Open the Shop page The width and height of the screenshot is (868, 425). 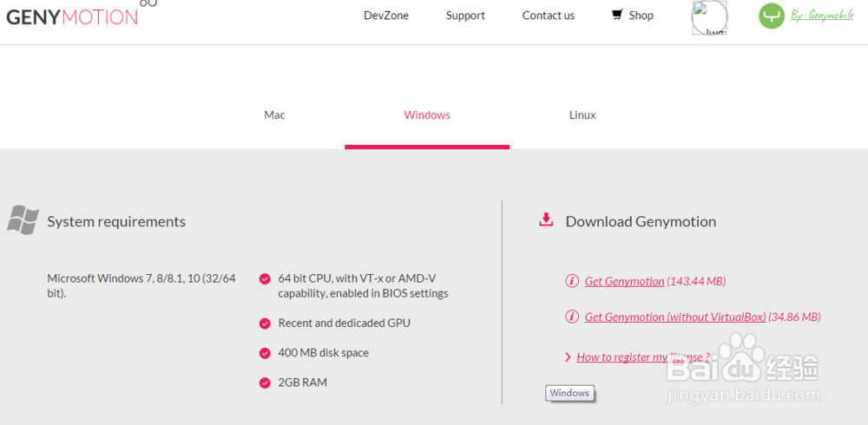641,16
